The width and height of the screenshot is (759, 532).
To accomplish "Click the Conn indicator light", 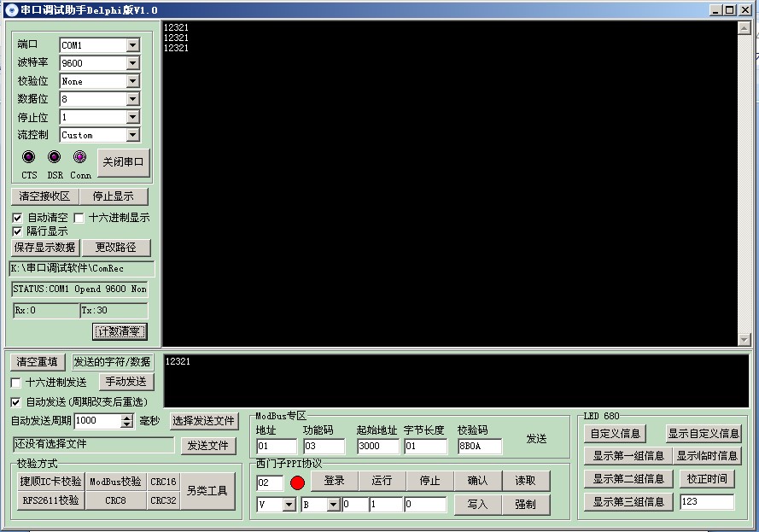I will [80, 157].
